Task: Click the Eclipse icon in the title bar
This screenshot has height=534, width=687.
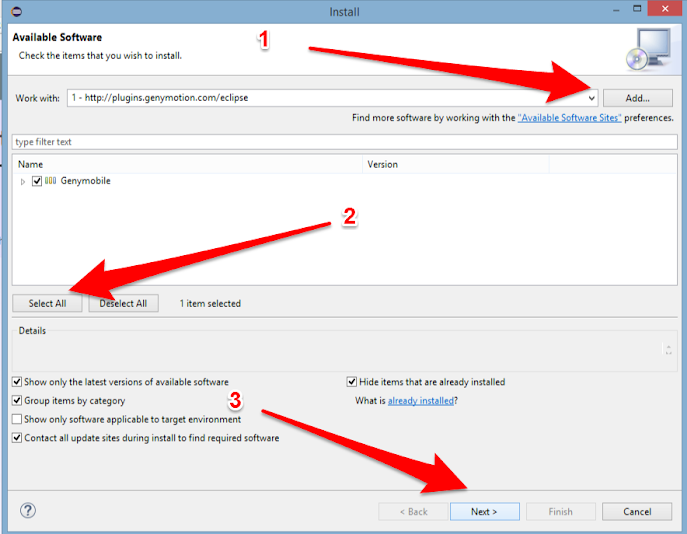Action: point(17,11)
